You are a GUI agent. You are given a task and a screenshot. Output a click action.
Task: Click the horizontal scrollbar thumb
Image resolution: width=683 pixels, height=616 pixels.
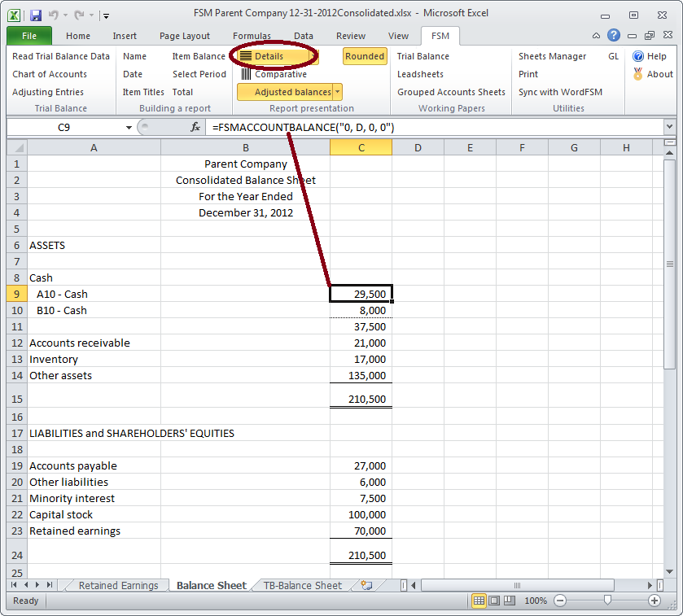click(x=518, y=586)
